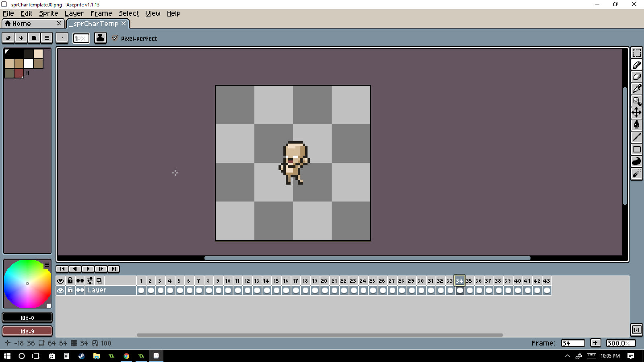Go to the last frame
Screen dimensions: 644x362
pyautogui.click(x=114, y=269)
